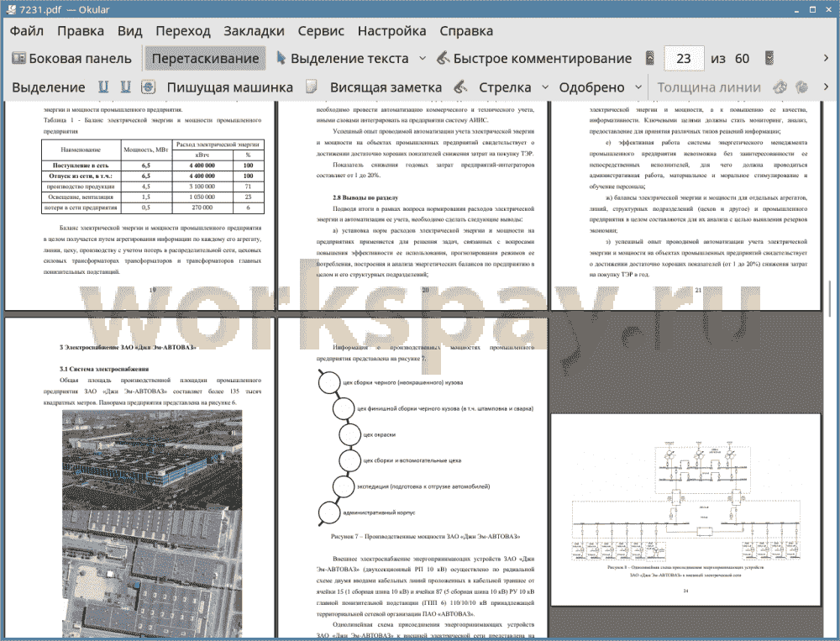
Task: Apply the Одобрено stamp tool
Action: pyautogui.click(x=591, y=87)
